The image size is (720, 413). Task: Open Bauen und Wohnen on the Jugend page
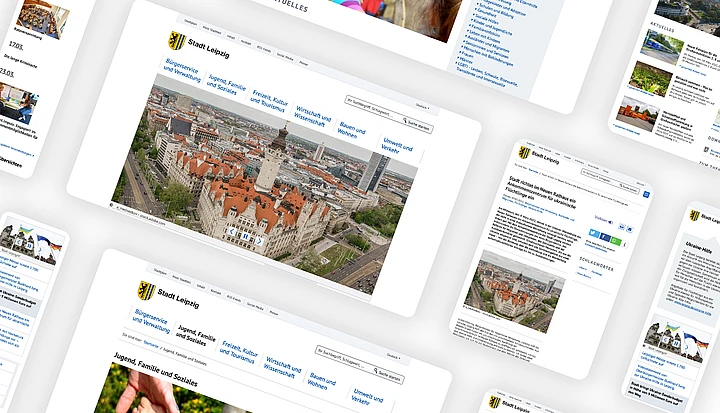321,381
